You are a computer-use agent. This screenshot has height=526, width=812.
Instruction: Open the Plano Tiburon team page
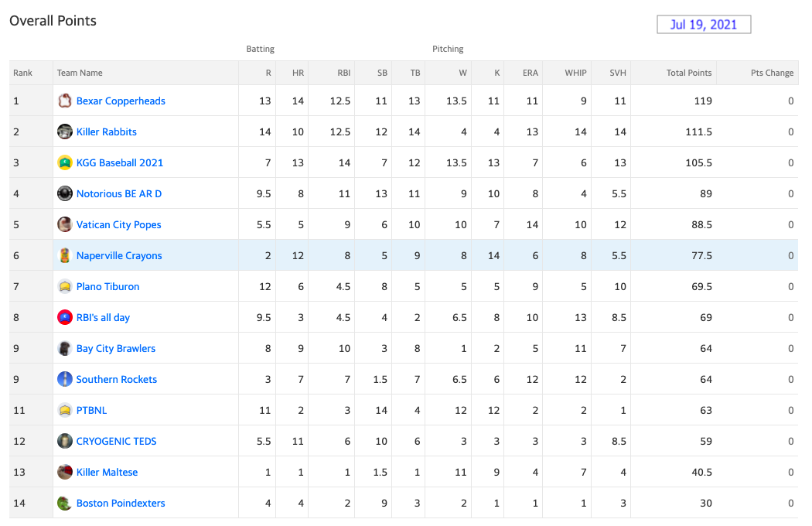click(x=107, y=286)
